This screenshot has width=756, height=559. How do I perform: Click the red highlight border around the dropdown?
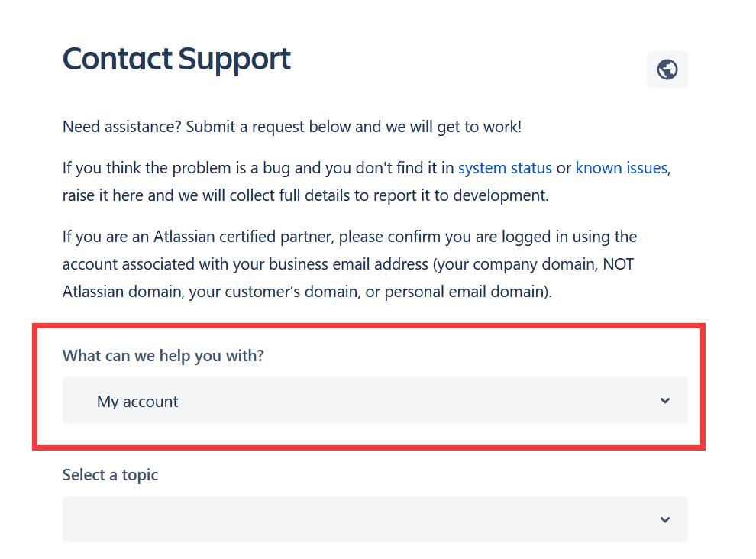369,325
